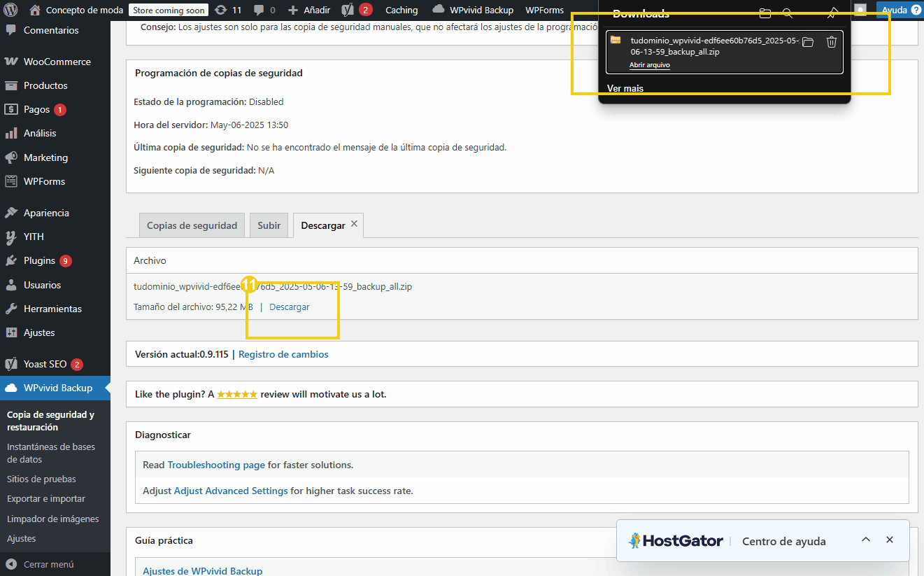Screen dimensions: 924x576
Task: Select the Descargar tab
Action: pos(322,225)
